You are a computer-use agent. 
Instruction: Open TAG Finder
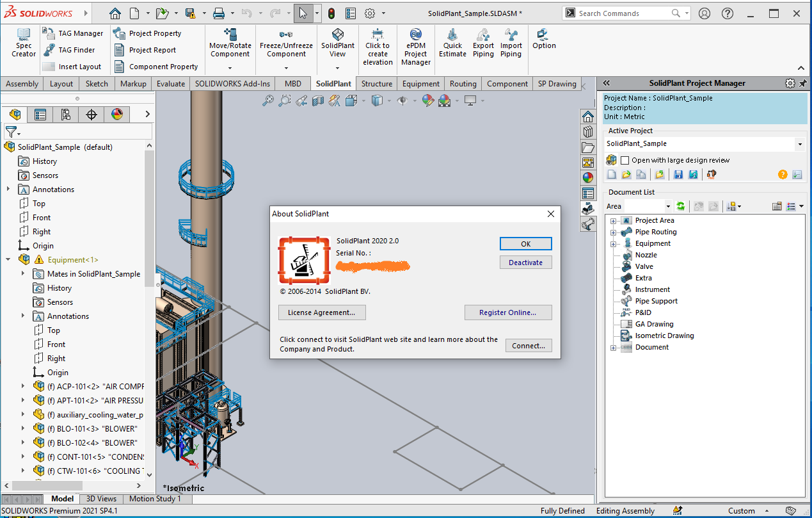click(x=69, y=50)
